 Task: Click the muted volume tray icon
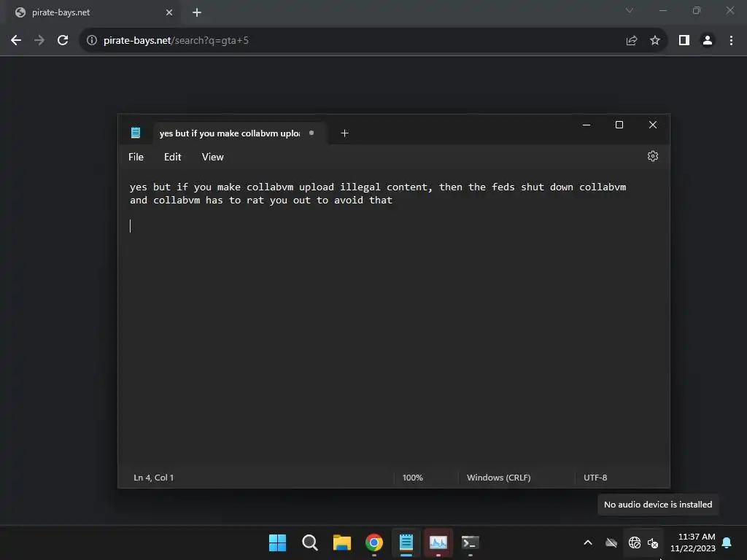[x=653, y=542]
